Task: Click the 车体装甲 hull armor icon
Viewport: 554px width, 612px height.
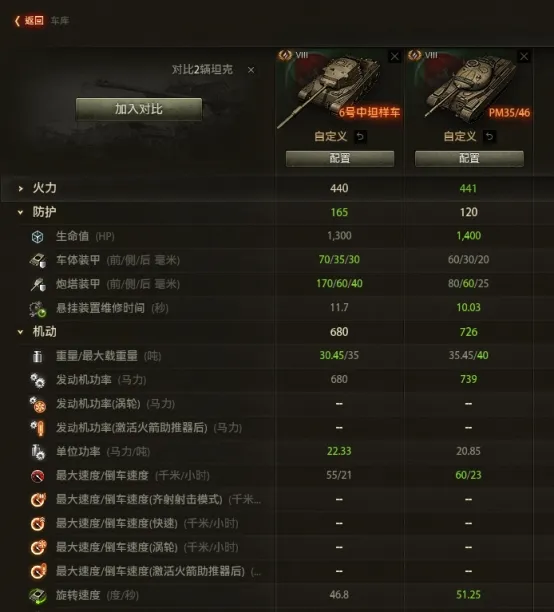Action: pyautogui.click(x=37, y=260)
